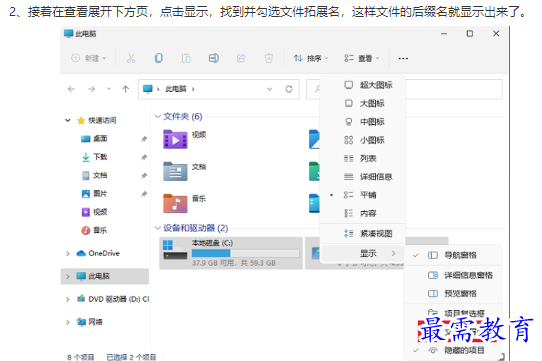Click in the search box
542x361 pixels.
404,89
